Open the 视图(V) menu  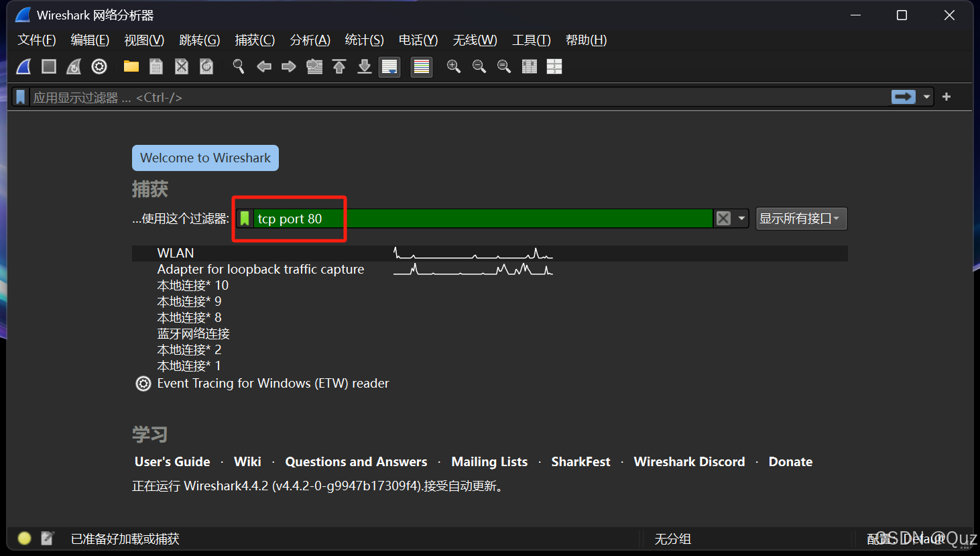(144, 40)
